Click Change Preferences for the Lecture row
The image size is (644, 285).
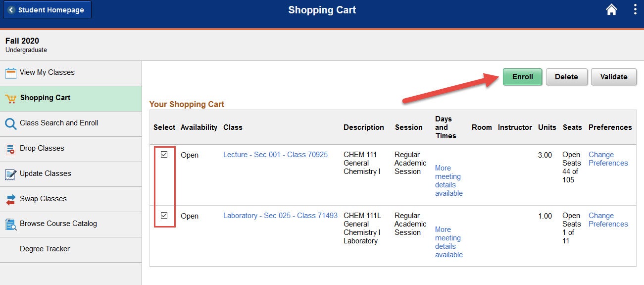coord(608,159)
